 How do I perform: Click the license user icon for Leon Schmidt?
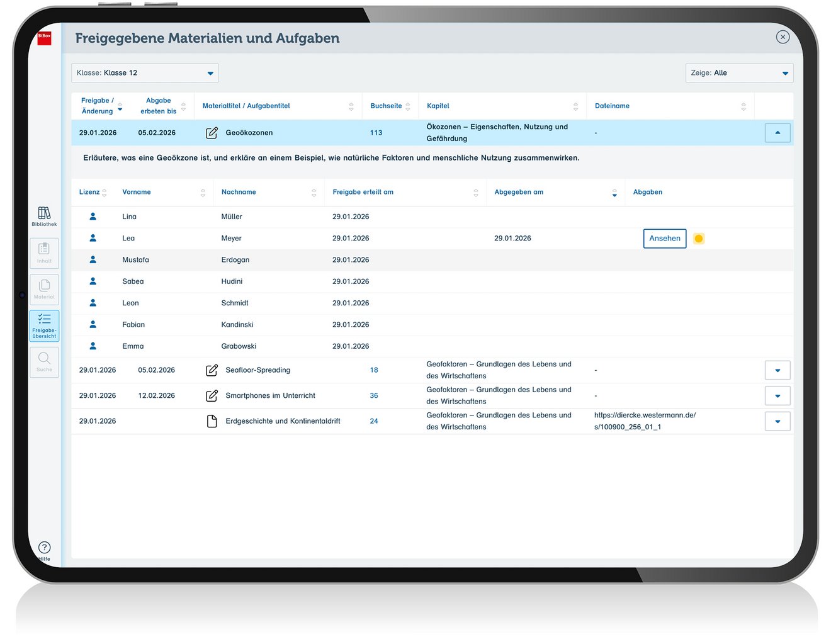click(x=93, y=303)
